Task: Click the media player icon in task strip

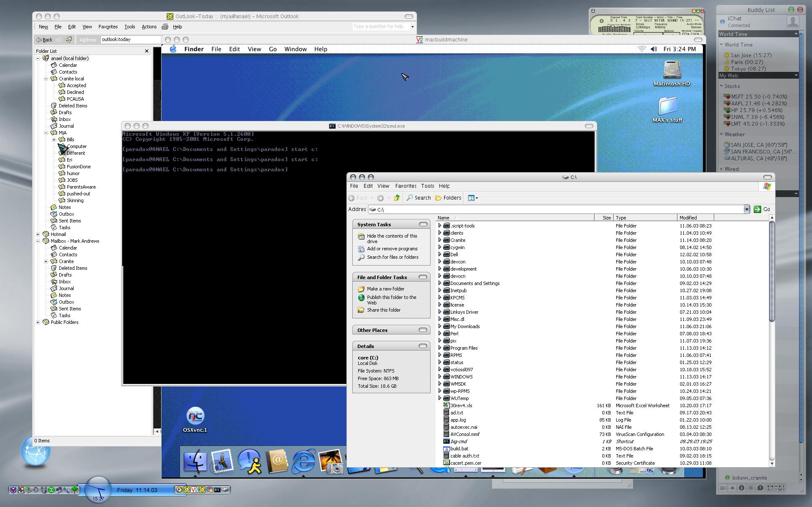Action: click(x=179, y=490)
